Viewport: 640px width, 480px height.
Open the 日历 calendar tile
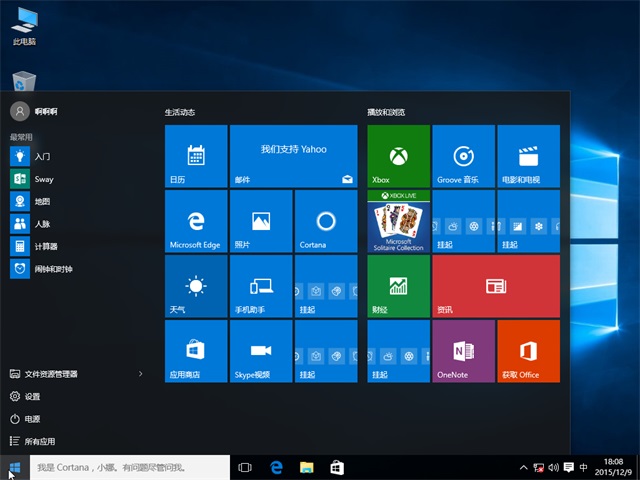point(196,155)
